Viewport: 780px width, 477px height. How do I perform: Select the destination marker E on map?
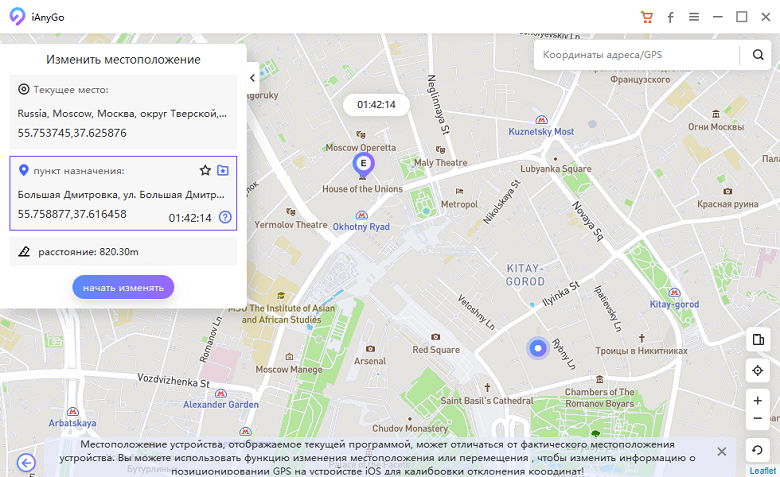pyautogui.click(x=364, y=165)
